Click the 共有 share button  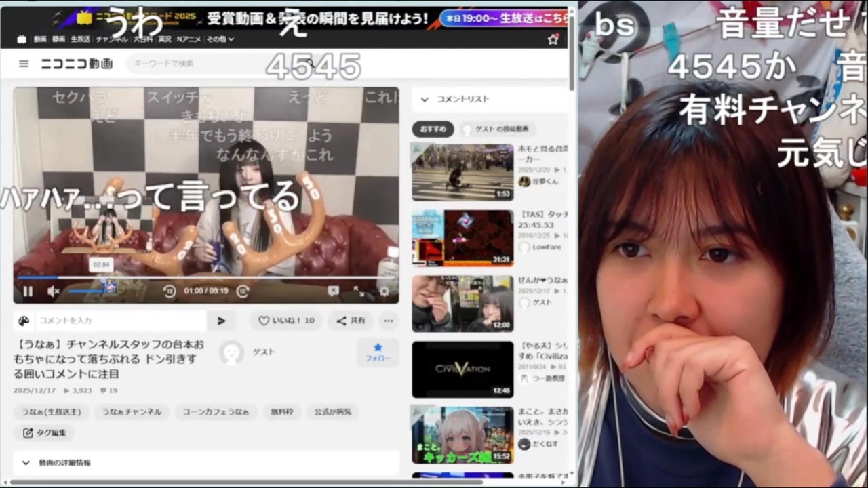pyautogui.click(x=351, y=321)
